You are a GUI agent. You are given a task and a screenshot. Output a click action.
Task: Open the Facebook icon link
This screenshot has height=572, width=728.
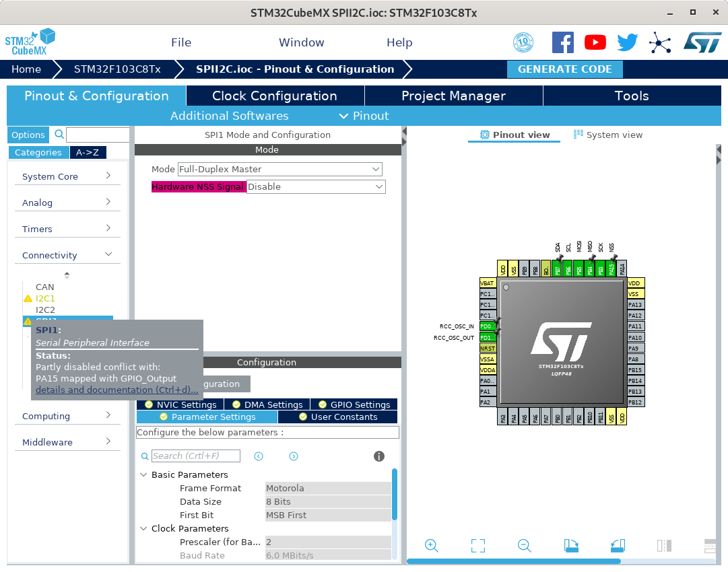tap(563, 42)
